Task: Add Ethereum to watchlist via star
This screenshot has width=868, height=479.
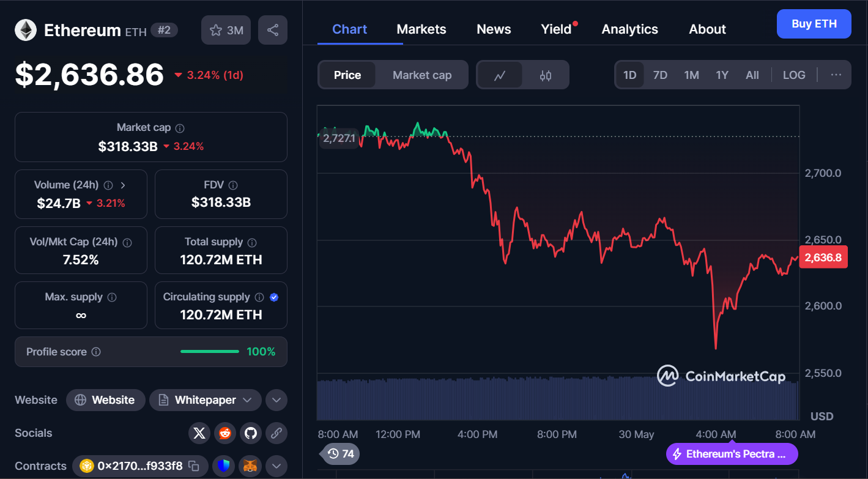Action: click(226, 30)
